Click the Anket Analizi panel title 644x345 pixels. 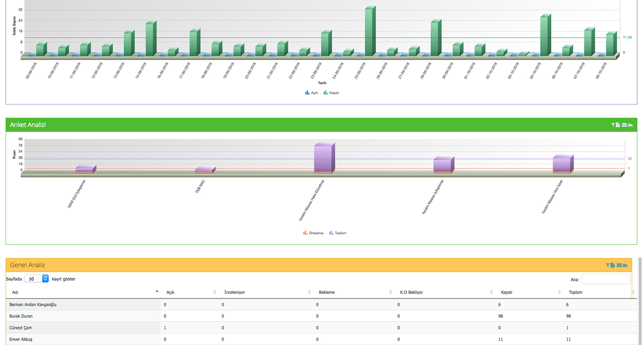point(28,125)
